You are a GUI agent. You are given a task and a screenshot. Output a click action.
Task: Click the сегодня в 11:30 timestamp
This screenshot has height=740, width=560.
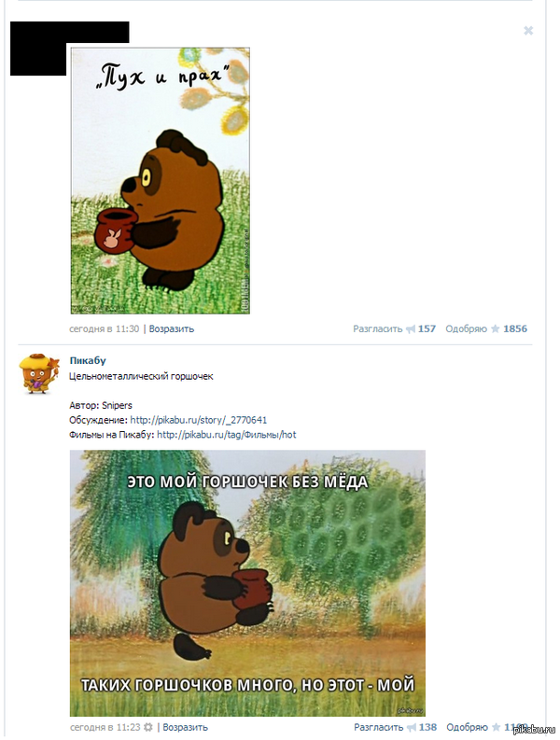click(x=105, y=329)
